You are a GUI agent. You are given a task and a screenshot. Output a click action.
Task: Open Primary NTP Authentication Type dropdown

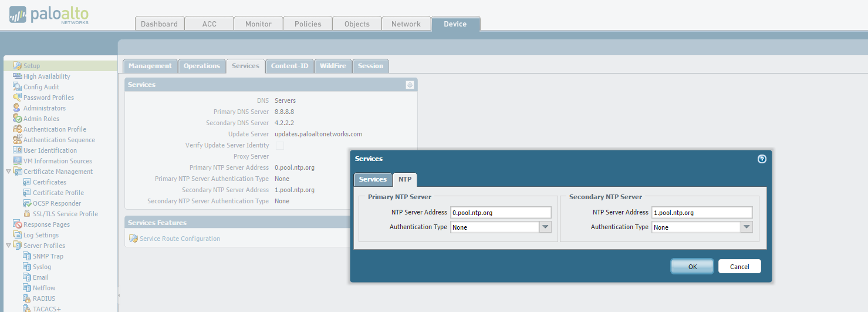point(545,227)
